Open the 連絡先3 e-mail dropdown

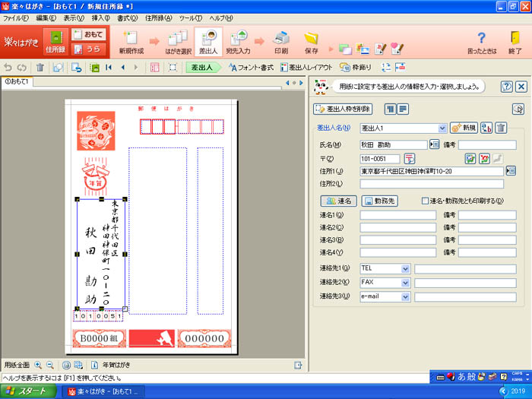click(x=405, y=296)
